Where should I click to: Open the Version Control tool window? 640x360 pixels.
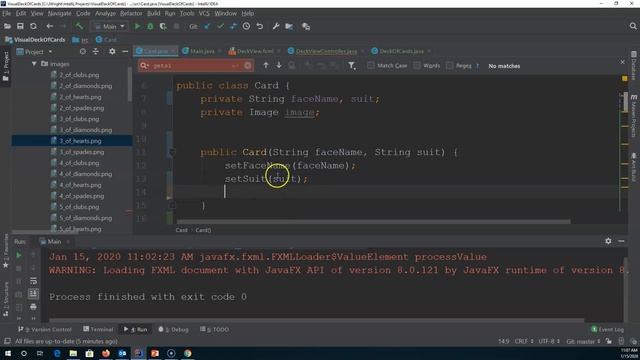point(44,329)
